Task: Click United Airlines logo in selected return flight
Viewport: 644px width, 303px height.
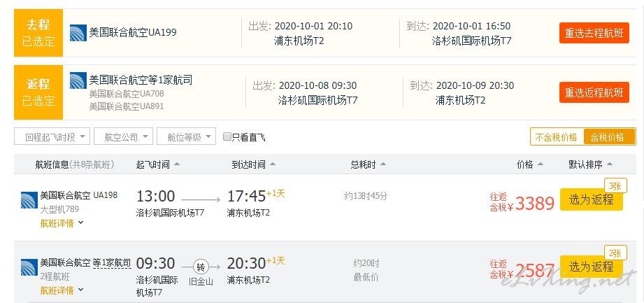Action: (78, 80)
